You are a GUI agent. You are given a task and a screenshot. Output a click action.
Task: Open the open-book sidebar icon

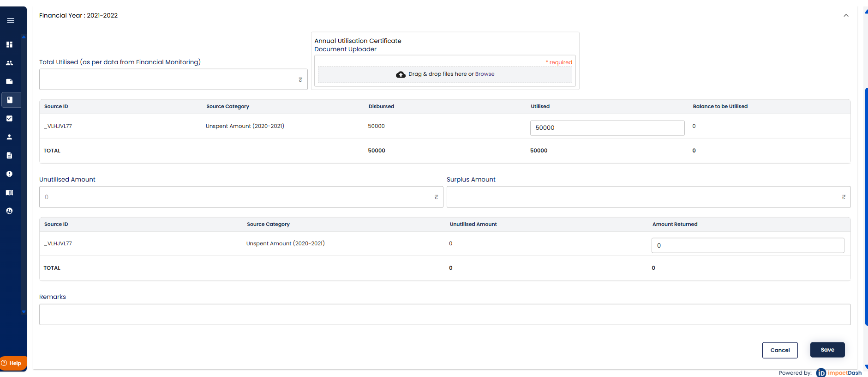pos(9,193)
